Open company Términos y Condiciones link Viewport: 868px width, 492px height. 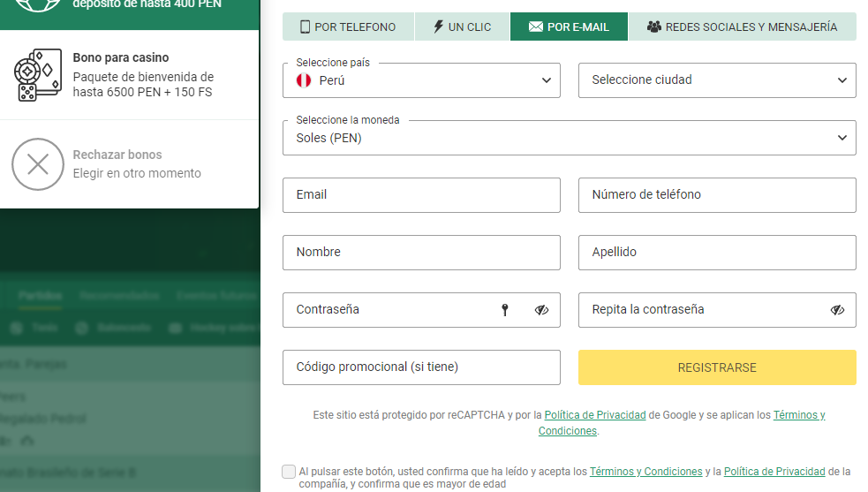click(x=646, y=472)
